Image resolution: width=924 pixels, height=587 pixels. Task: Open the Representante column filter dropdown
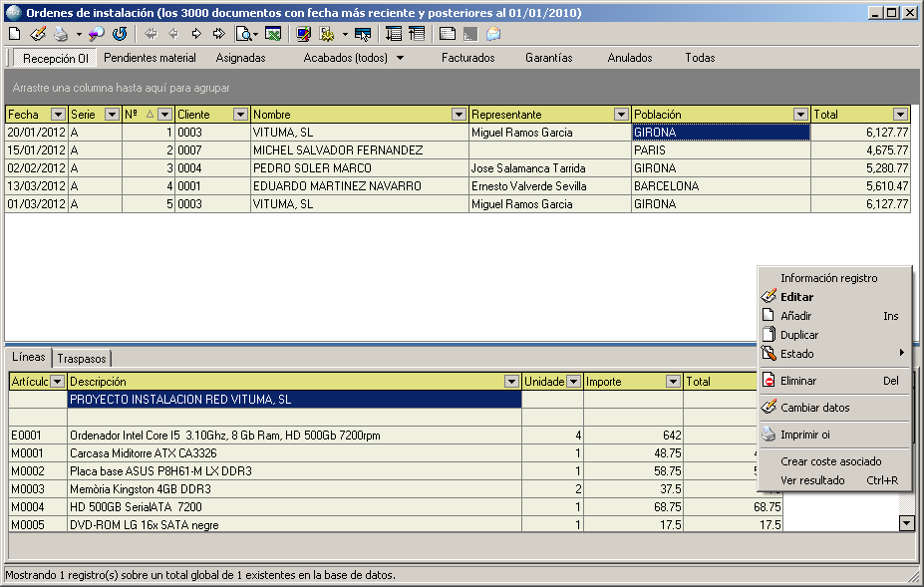(x=621, y=115)
